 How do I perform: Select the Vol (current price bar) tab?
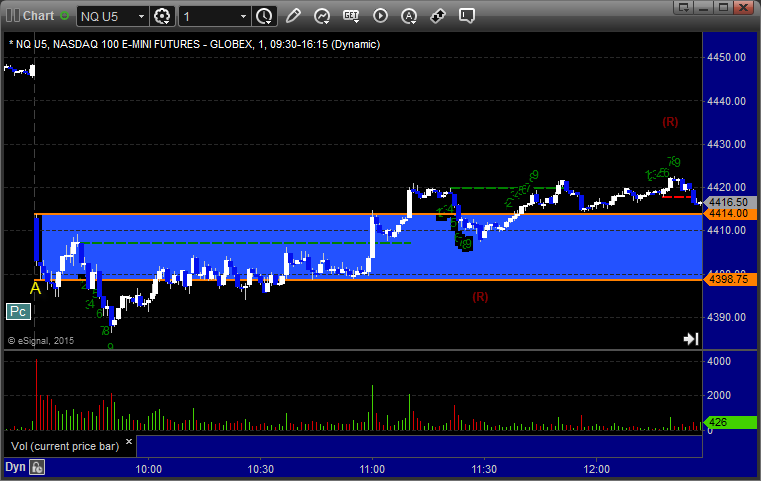point(65,446)
